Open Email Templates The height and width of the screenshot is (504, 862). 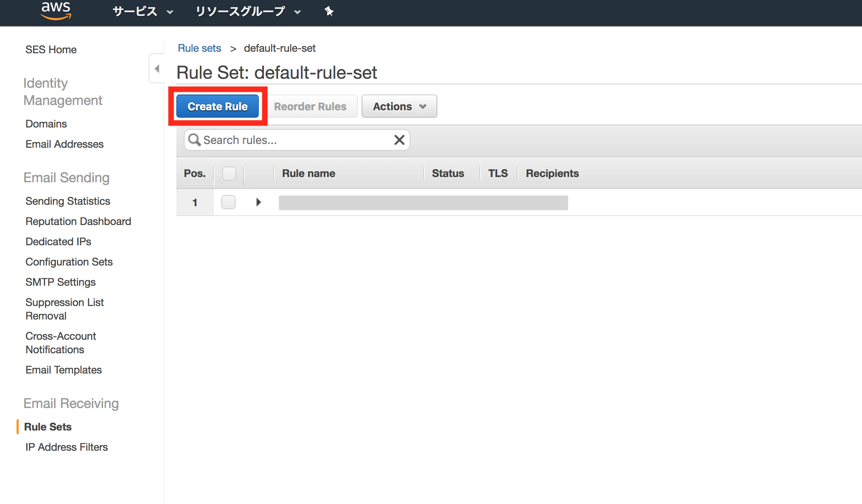point(64,370)
